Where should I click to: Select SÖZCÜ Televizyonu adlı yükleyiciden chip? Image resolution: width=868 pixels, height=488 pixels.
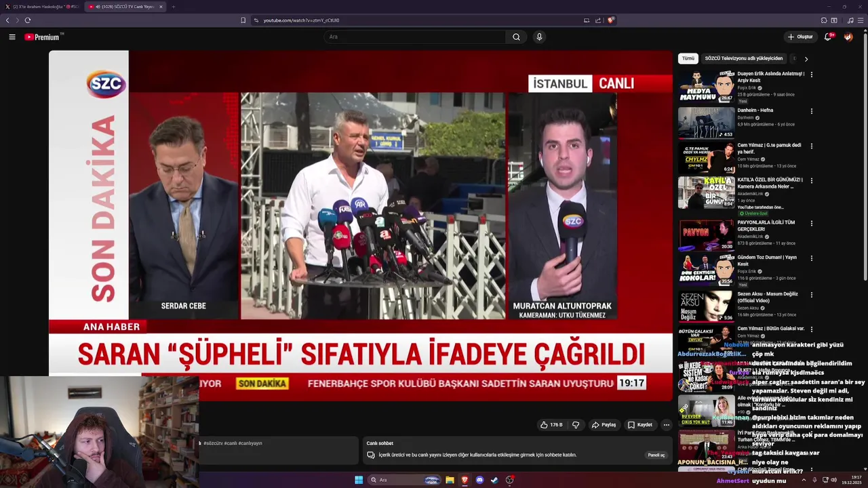[x=743, y=58]
